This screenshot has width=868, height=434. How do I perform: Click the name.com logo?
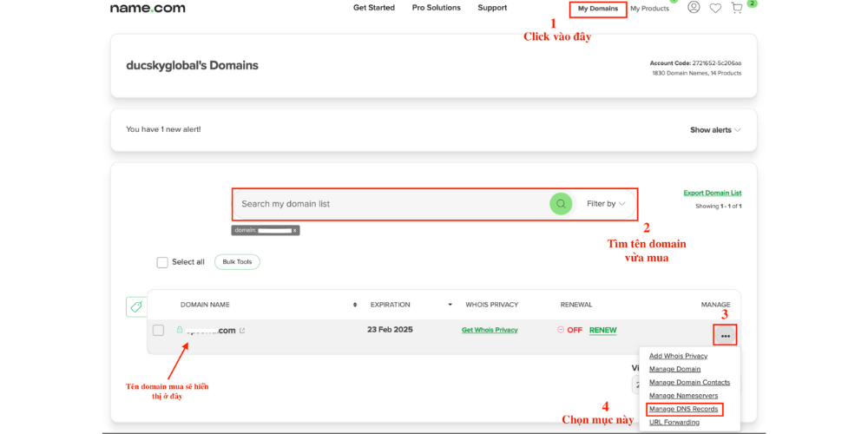148,9
